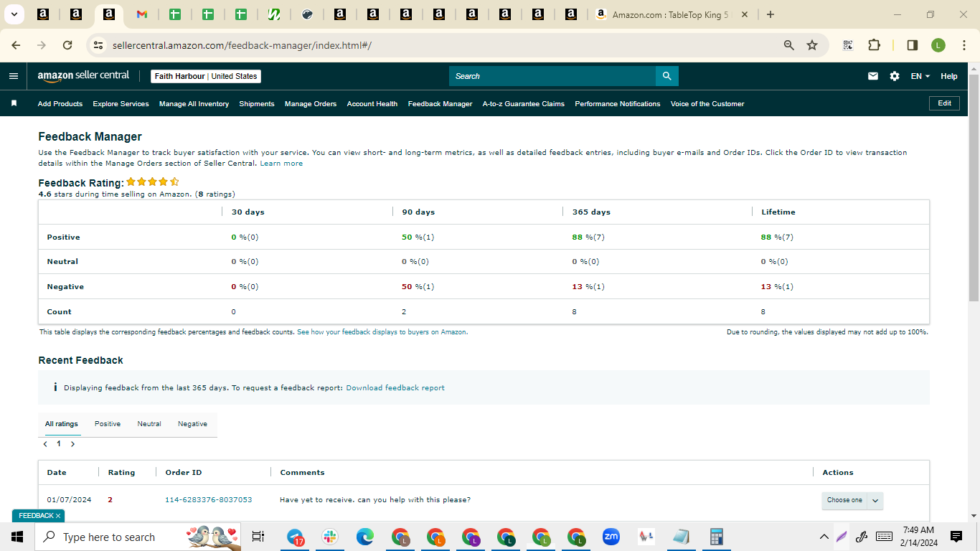Click the Edit button in the navigation bar
Viewport: 980px width, 551px height.
(944, 103)
